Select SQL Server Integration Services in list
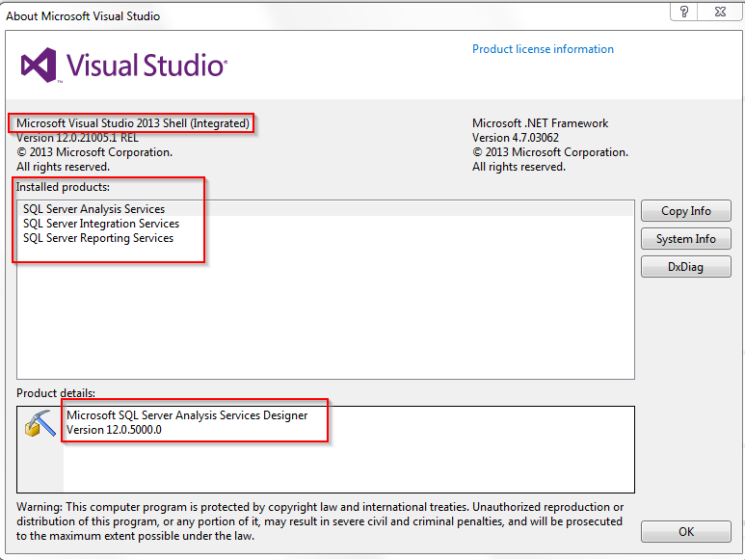The width and height of the screenshot is (745, 560). (326, 224)
